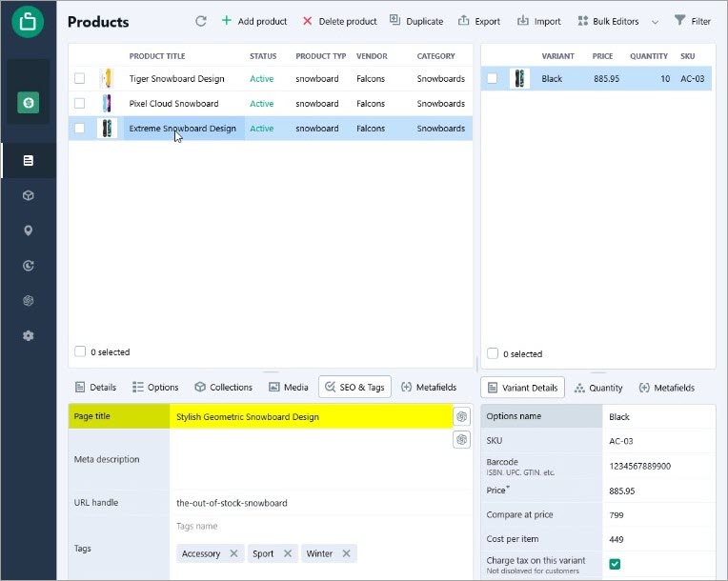728x581 pixels.
Task: Check the Black variant row checkbox
Action: coord(492,78)
